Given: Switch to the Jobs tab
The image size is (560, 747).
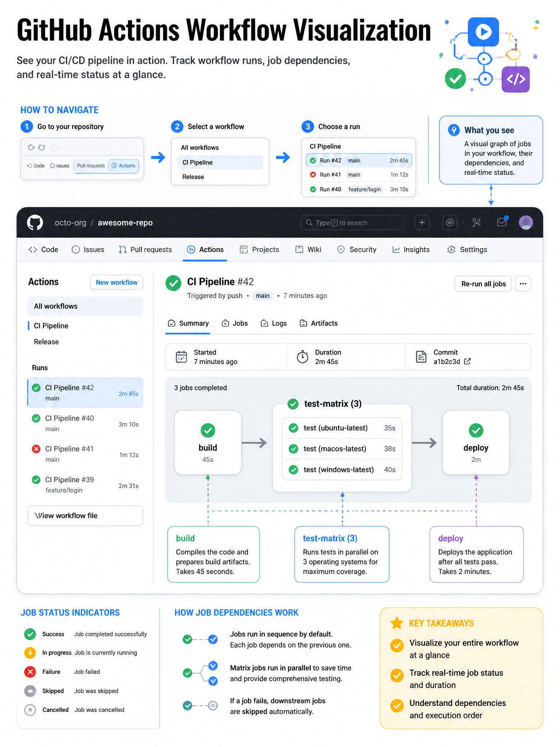Looking at the screenshot, I should [235, 323].
